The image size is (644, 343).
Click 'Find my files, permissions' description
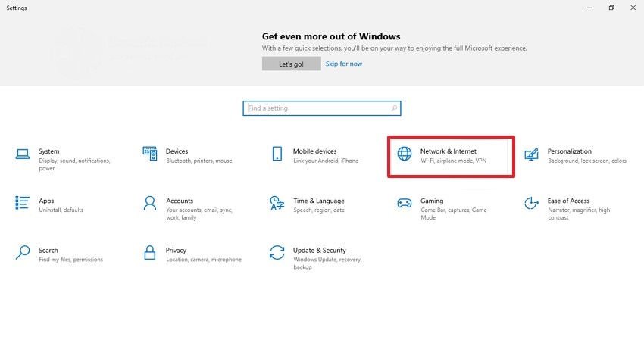[x=70, y=260]
